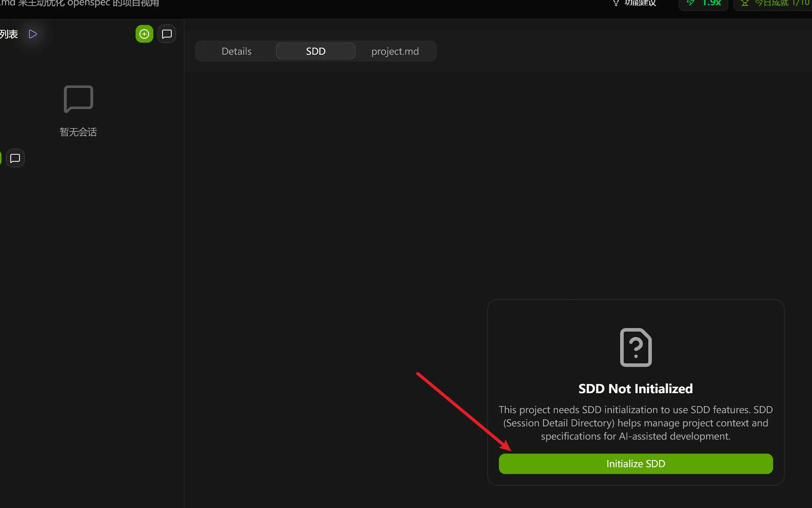Click the purple play triangle next to 列表

pos(32,34)
